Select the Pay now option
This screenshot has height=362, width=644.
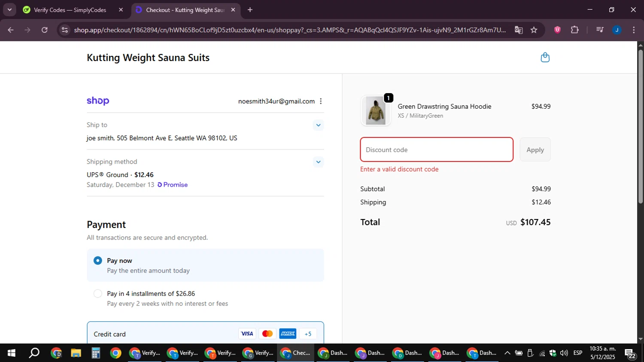point(98,261)
